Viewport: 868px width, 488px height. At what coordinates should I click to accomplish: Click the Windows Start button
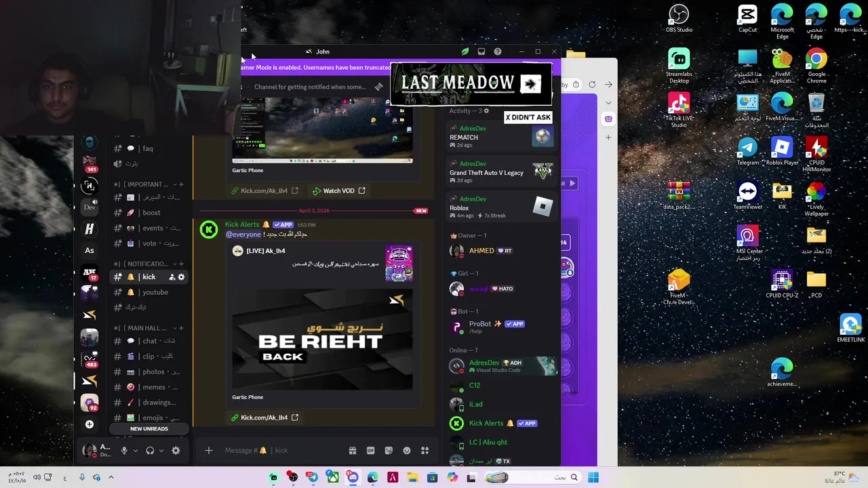click(593, 478)
